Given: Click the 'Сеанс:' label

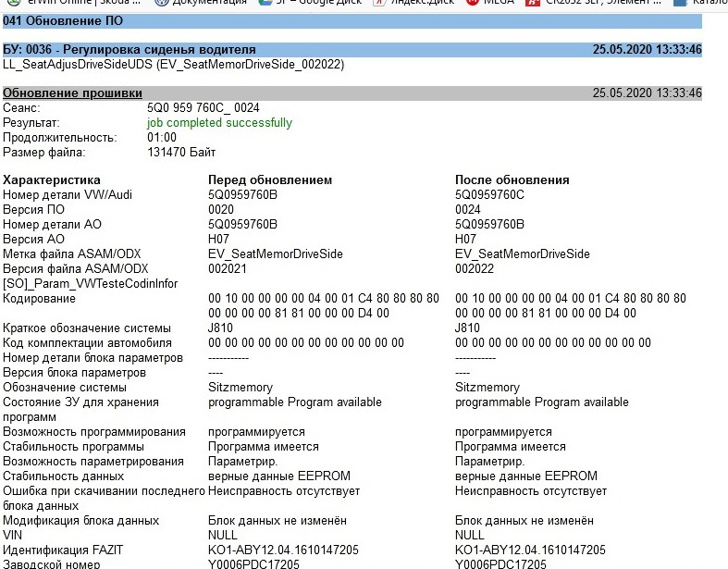Looking at the screenshot, I should [21, 107].
